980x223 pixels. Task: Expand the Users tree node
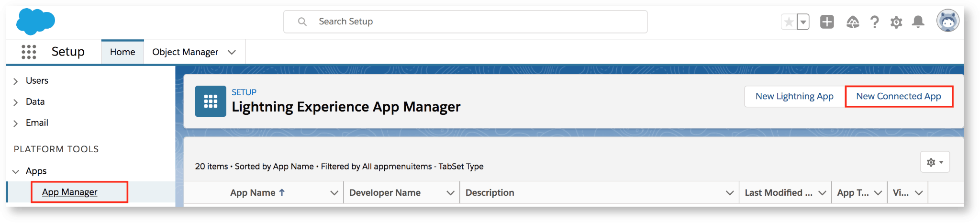[16, 81]
